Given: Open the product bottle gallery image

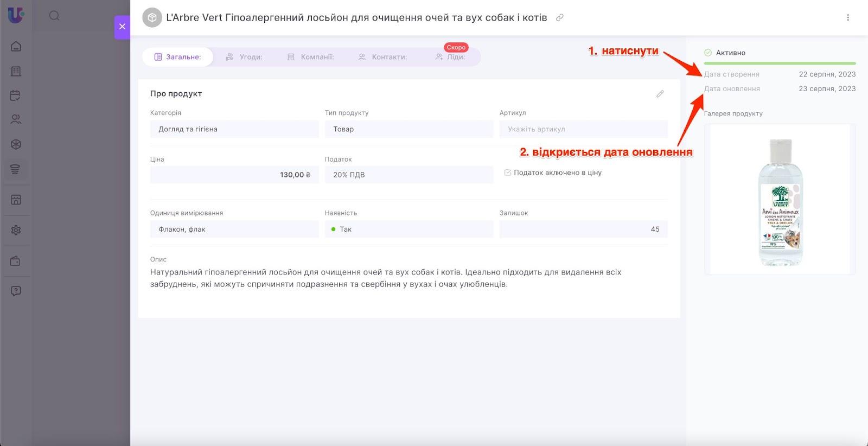Looking at the screenshot, I should coord(780,199).
